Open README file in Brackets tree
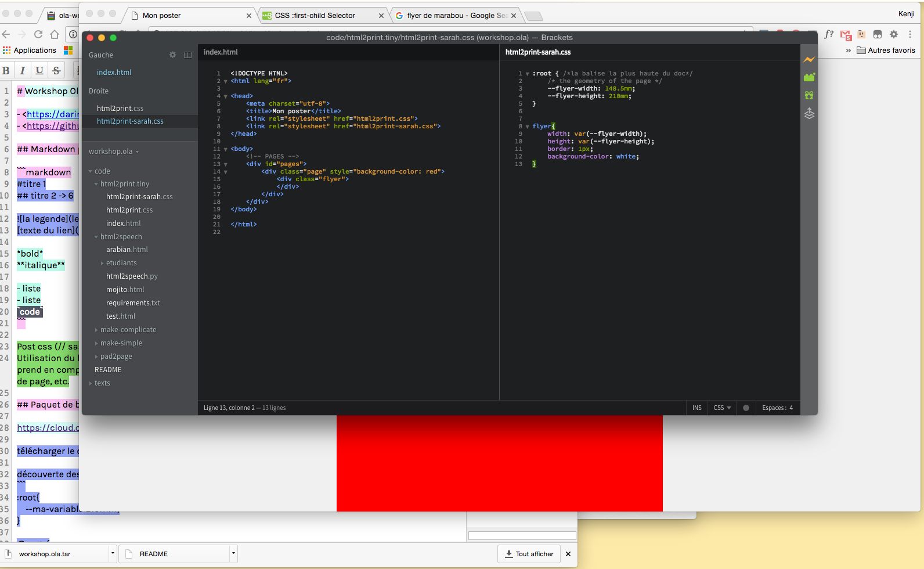This screenshot has width=924, height=569. click(x=108, y=370)
